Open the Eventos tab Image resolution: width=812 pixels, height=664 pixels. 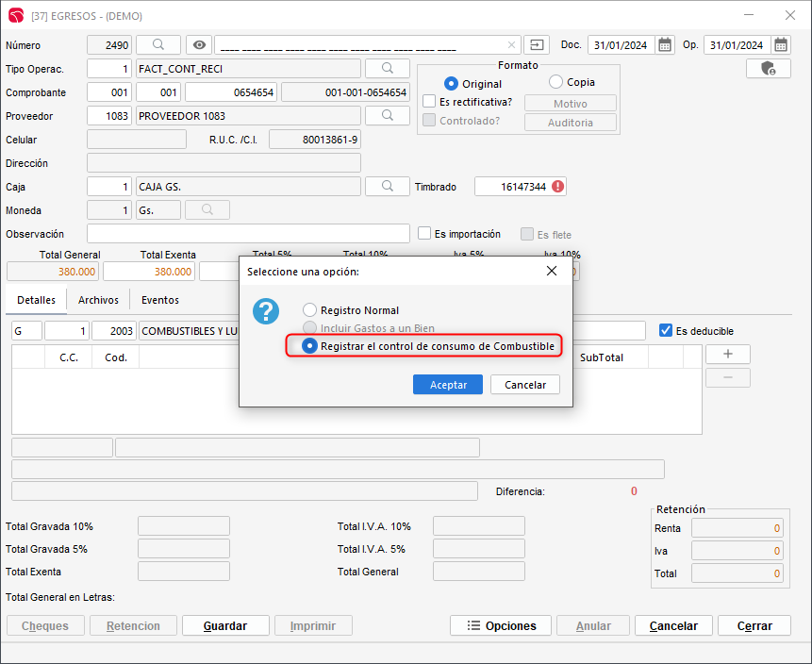coord(159,300)
